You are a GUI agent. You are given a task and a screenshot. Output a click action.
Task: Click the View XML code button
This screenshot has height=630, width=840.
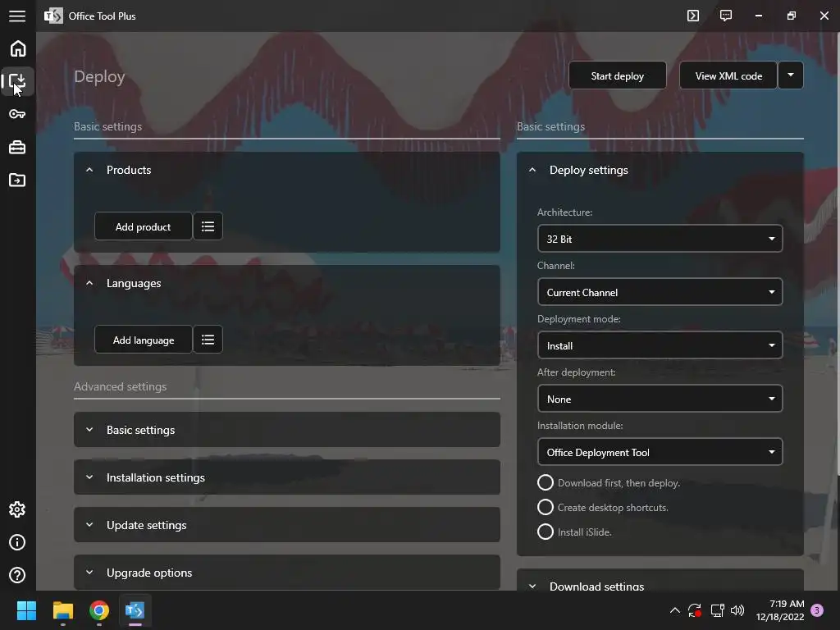(x=728, y=75)
